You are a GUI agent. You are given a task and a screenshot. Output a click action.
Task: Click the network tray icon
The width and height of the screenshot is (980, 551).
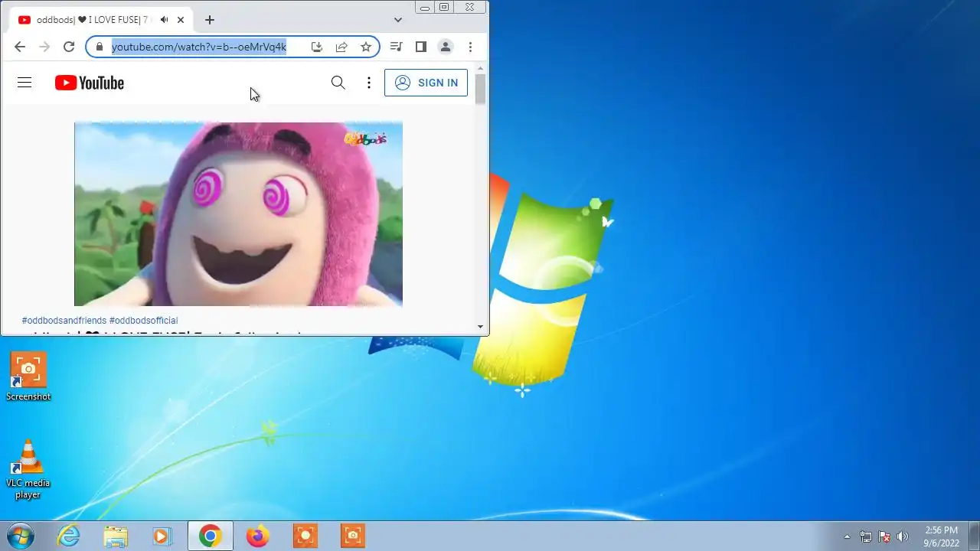tap(866, 536)
